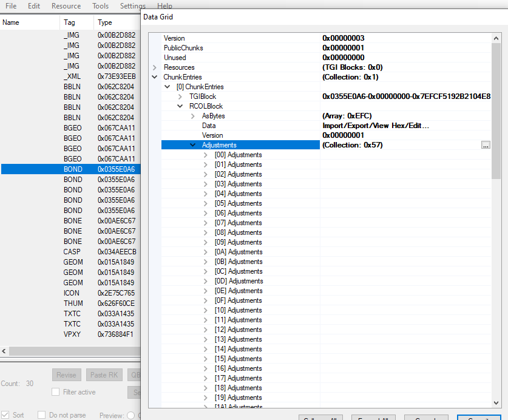This screenshot has height=420, width=508.
Task: Expand the AsBytes array
Action: [x=193, y=116]
